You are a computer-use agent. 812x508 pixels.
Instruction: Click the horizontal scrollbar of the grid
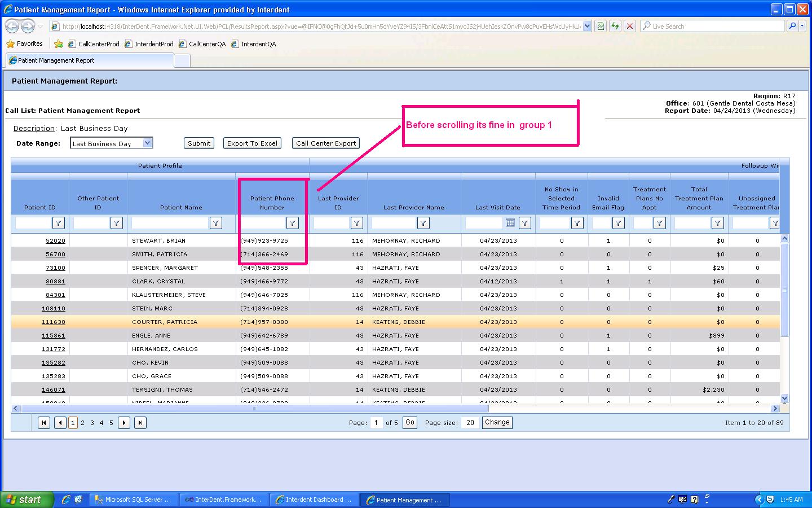coord(254,408)
